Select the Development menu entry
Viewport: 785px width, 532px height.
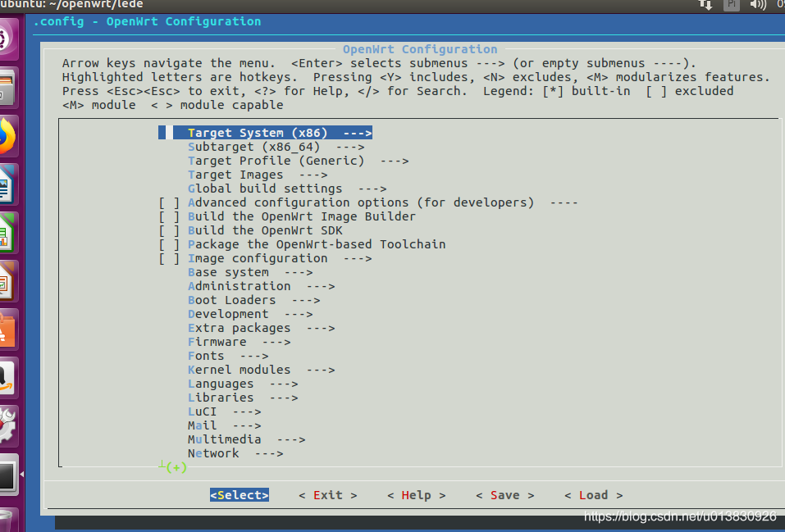(250, 314)
